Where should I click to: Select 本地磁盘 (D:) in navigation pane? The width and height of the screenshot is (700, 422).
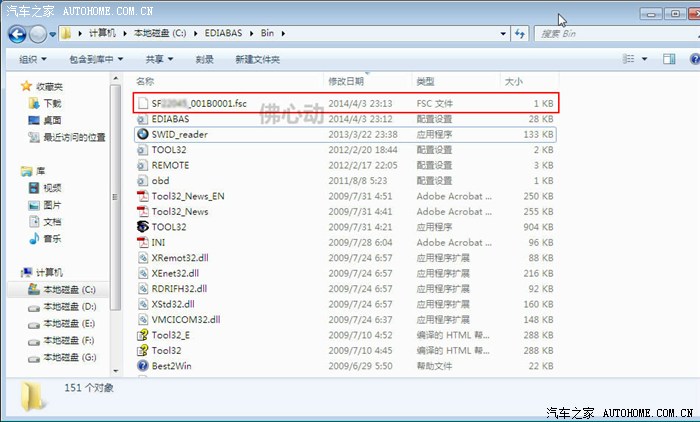67,306
